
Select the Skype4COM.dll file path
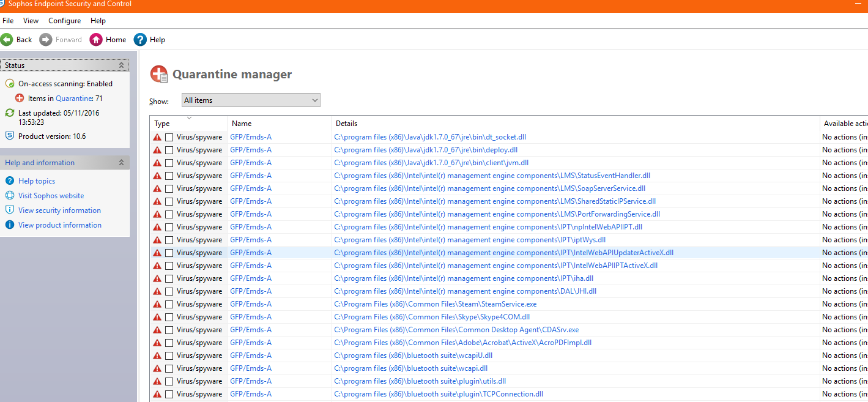click(432, 317)
